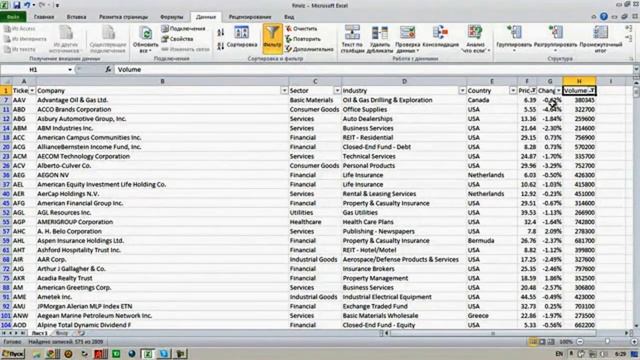Viewport: 640px width, 360px height.
Task: Click the Из текста import button
Action: click(x=20, y=49)
